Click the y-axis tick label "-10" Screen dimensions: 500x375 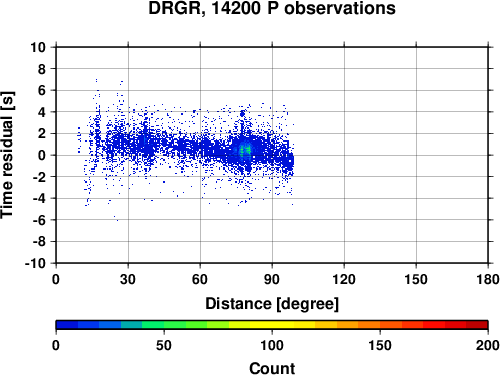[35, 263]
